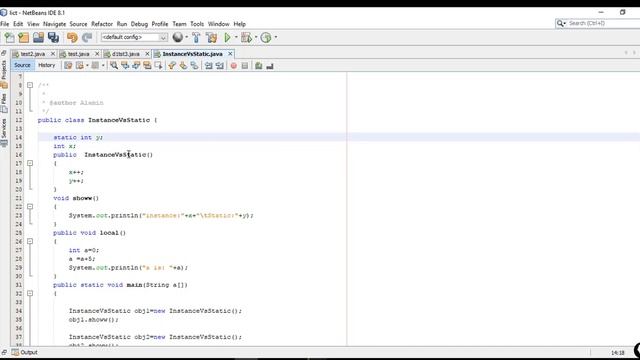Viewport: 640px width, 360px height.
Task: Click the New Project toolbar icon
Action: pyautogui.click(x=24, y=38)
